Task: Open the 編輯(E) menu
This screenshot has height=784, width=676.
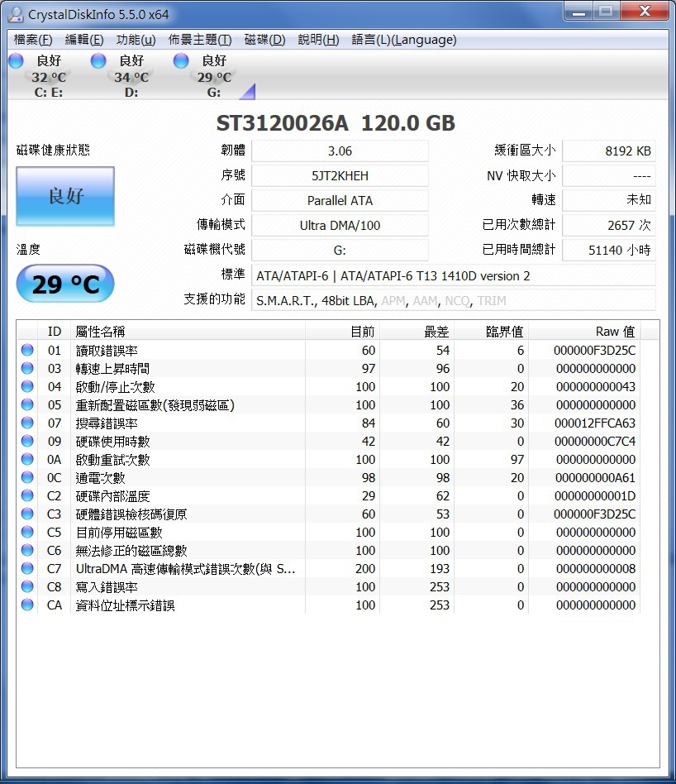Action: point(84,40)
